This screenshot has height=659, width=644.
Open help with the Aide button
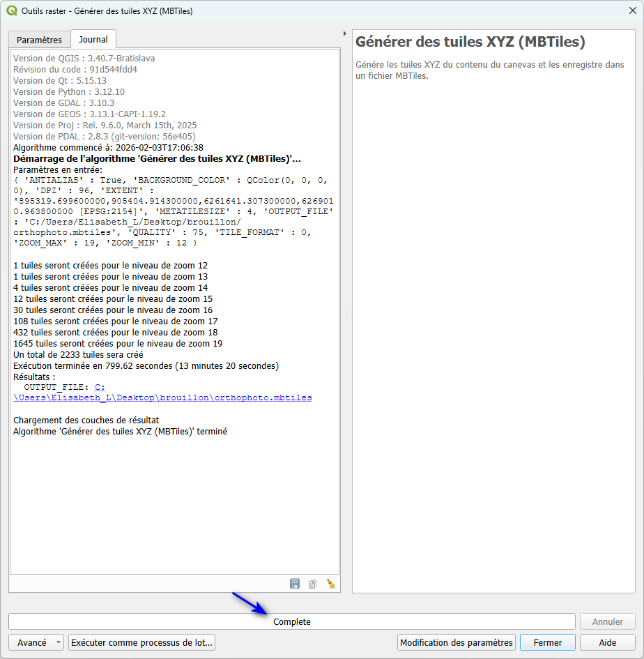[607, 642]
